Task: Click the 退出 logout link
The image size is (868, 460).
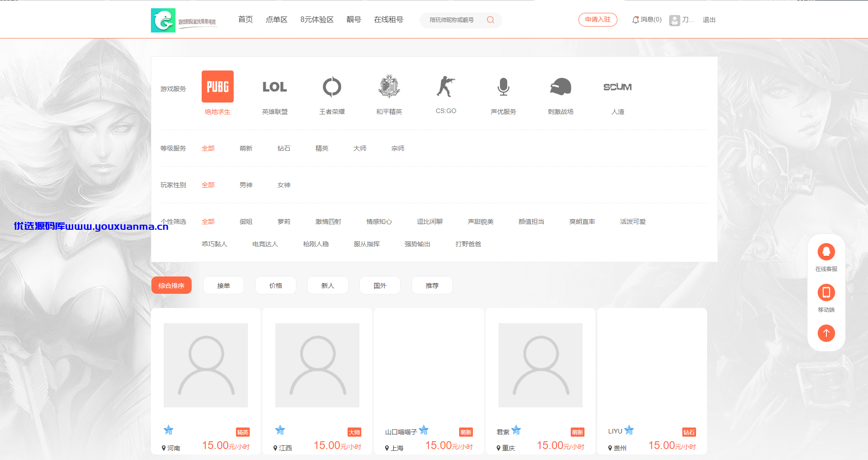Action: click(x=709, y=20)
